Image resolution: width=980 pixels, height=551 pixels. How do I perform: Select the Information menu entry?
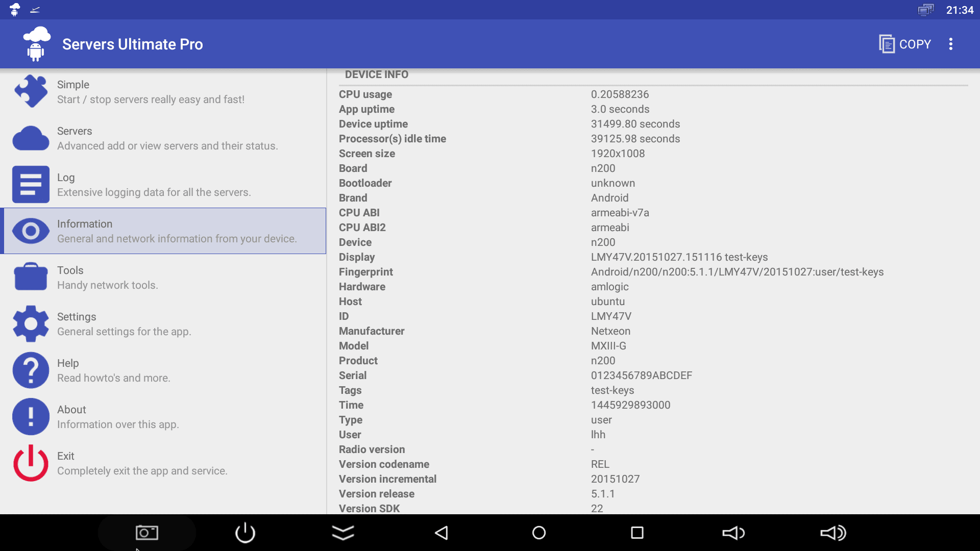pos(163,231)
